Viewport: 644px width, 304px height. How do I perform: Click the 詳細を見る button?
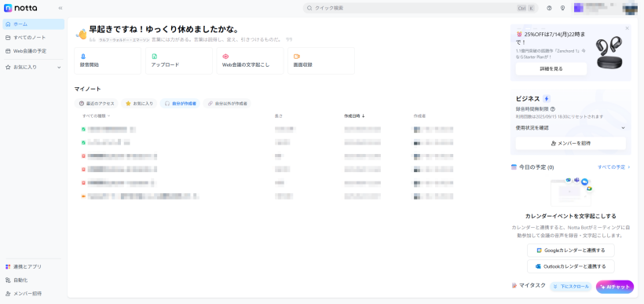[x=551, y=69]
